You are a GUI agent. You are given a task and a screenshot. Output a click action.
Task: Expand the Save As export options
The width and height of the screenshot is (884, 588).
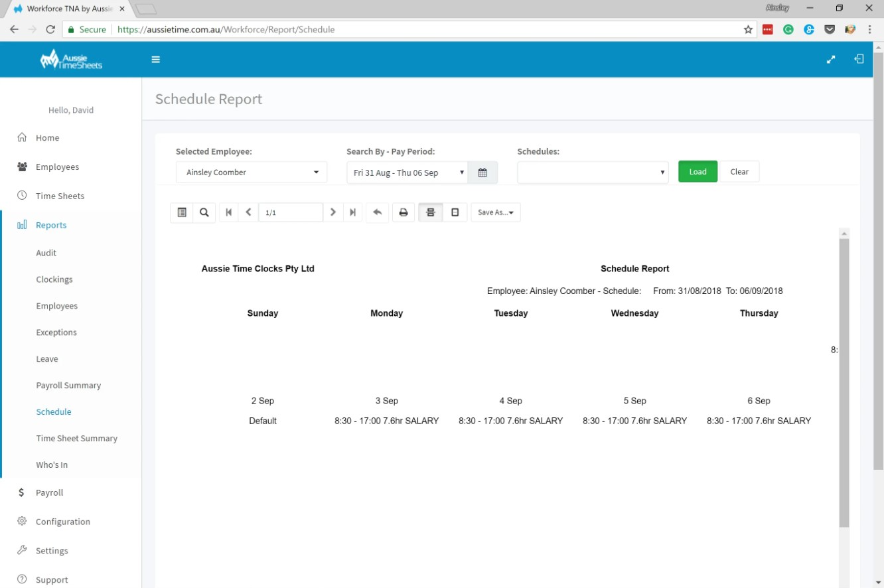point(495,212)
